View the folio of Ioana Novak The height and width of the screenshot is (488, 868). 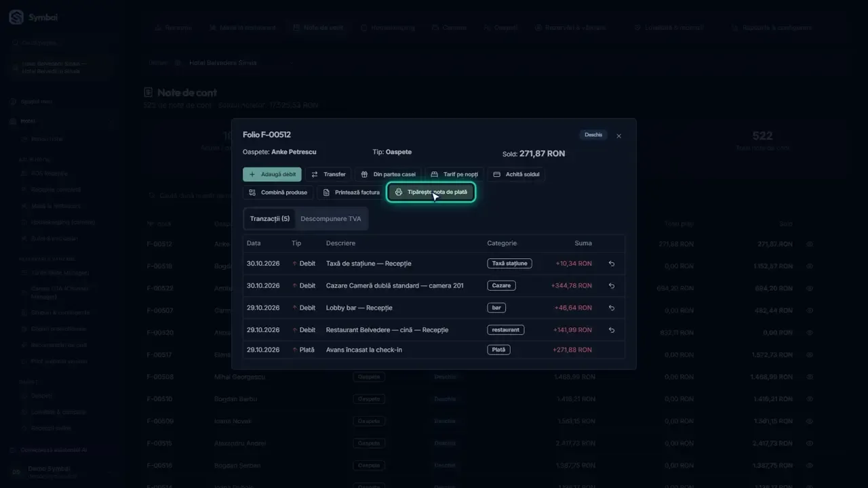point(810,421)
